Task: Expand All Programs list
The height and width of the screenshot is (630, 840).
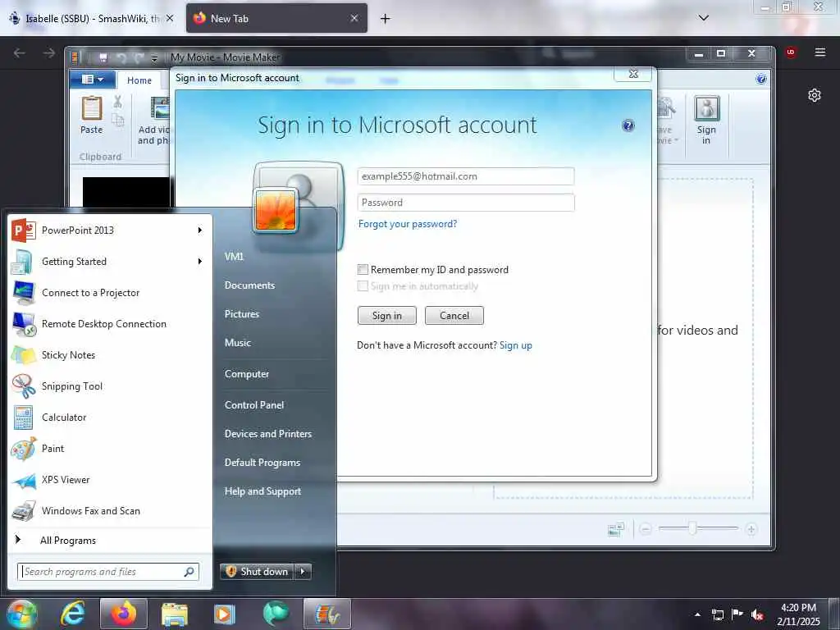Action: [x=67, y=541]
